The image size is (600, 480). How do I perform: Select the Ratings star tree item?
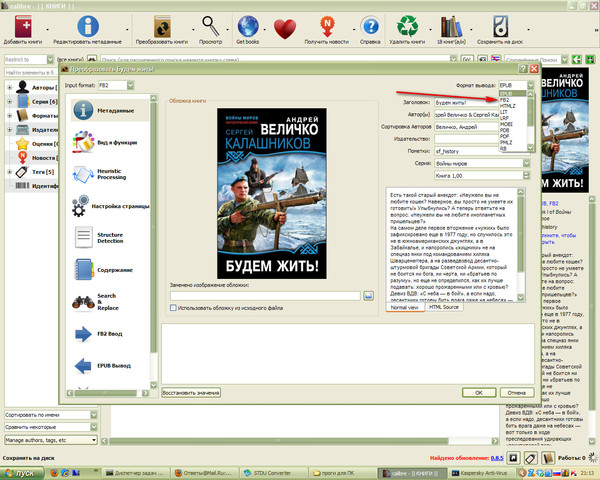(37, 144)
